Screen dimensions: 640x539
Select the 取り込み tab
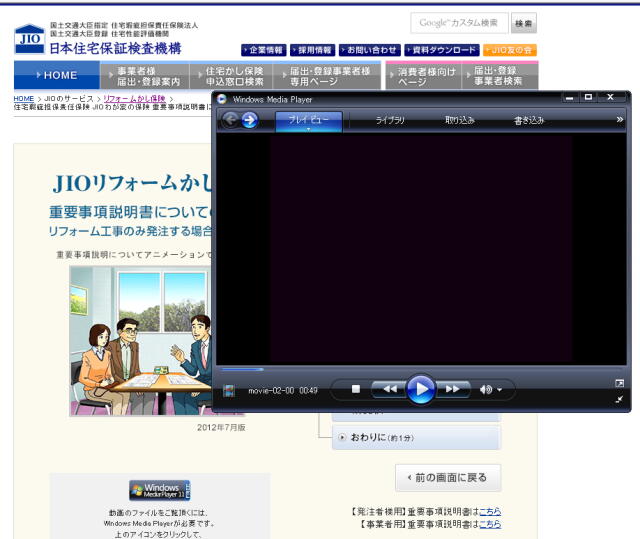[x=459, y=121]
